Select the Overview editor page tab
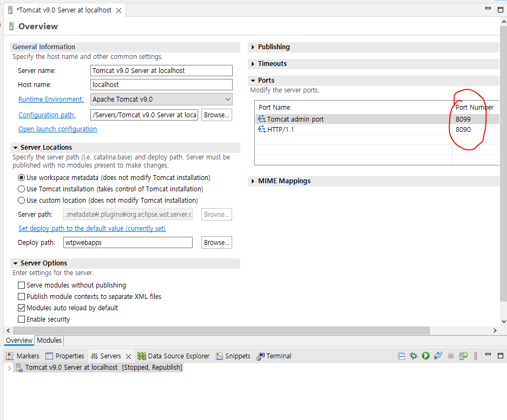 click(x=19, y=340)
